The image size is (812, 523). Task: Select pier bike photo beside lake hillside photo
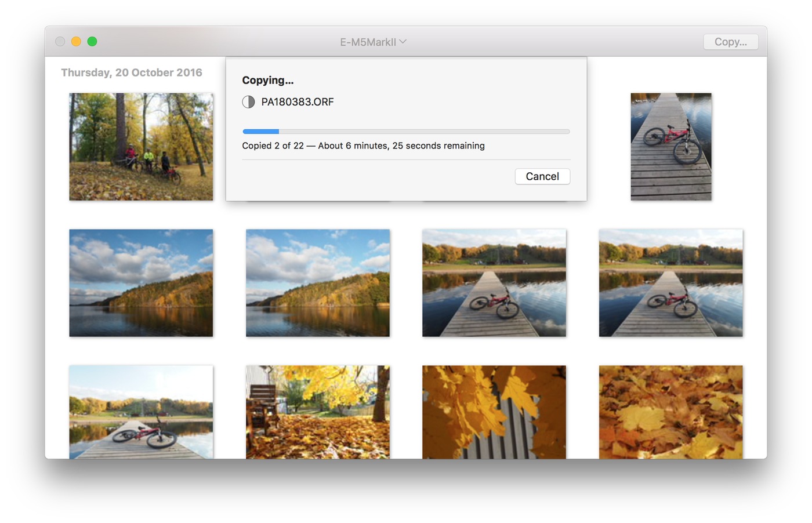point(494,282)
